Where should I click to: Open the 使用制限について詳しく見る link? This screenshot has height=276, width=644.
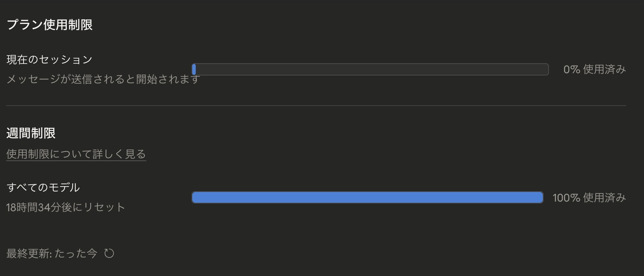(x=76, y=154)
